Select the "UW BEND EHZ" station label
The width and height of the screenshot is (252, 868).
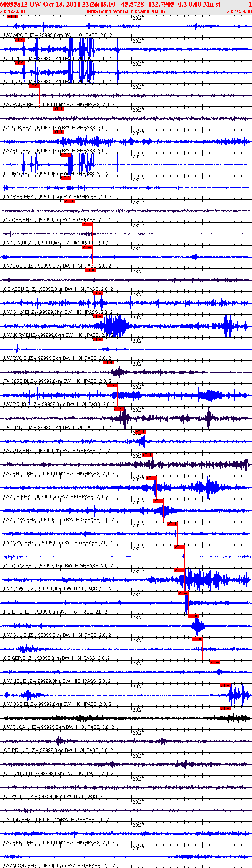(x=20, y=843)
